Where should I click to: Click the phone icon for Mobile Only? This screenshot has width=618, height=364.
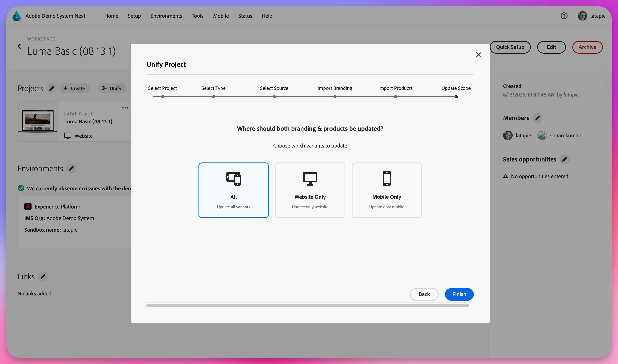click(x=387, y=178)
